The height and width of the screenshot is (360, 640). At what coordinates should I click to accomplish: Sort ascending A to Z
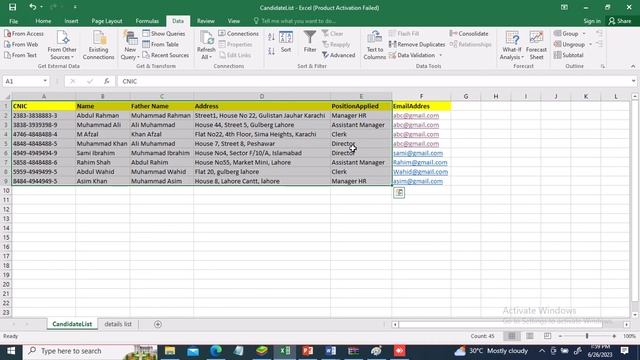(x=271, y=37)
